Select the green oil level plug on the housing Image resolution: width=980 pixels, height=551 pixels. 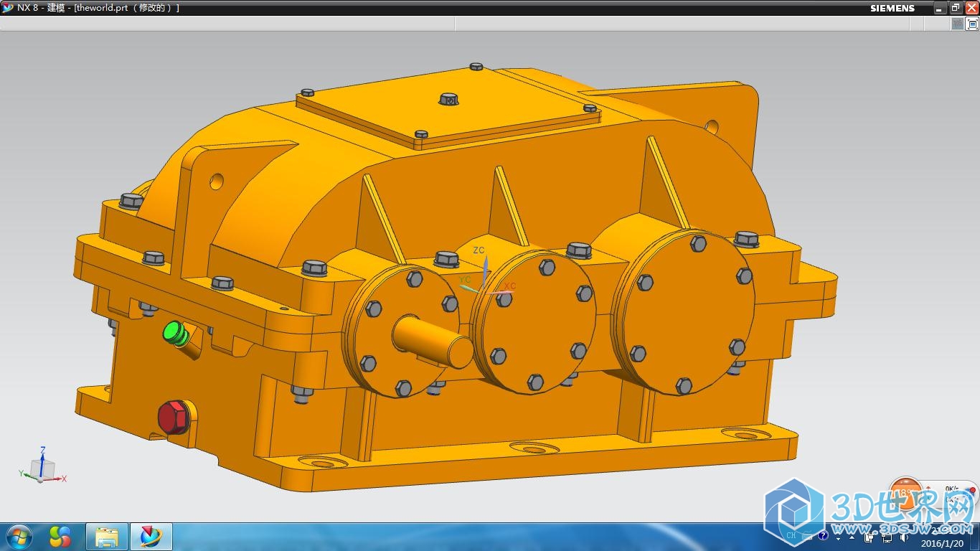click(175, 334)
